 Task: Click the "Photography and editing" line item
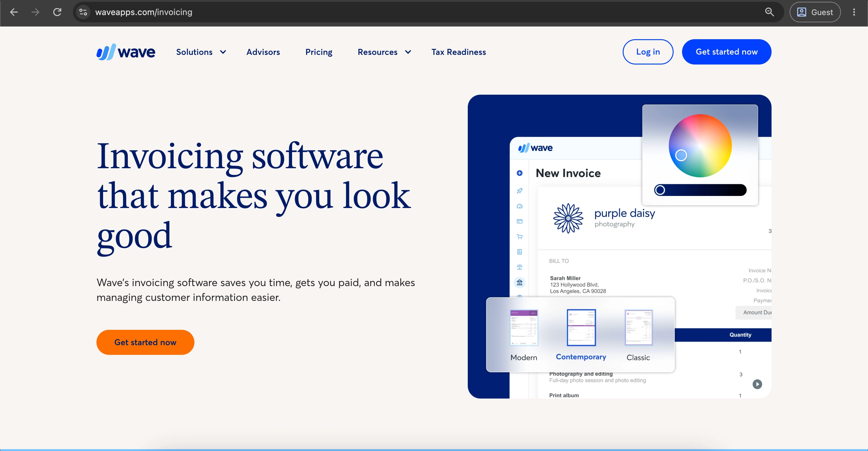581,374
